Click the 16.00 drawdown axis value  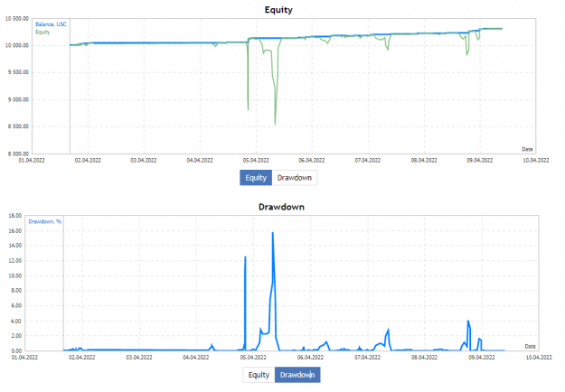(x=15, y=230)
